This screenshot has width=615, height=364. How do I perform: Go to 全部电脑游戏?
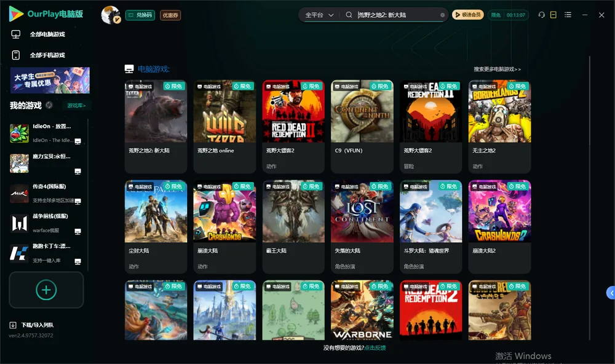coord(38,34)
